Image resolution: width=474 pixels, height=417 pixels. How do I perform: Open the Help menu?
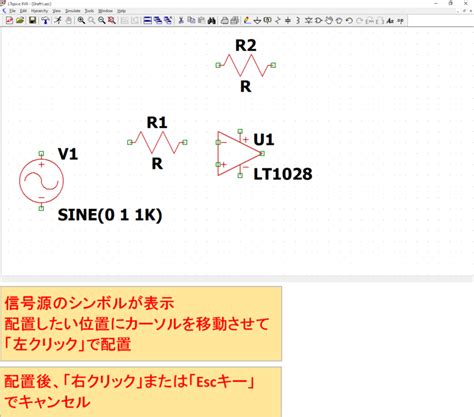121,11
